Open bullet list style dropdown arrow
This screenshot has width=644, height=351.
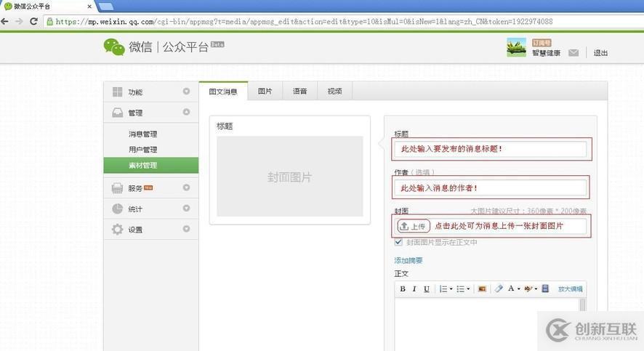coord(468,289)
